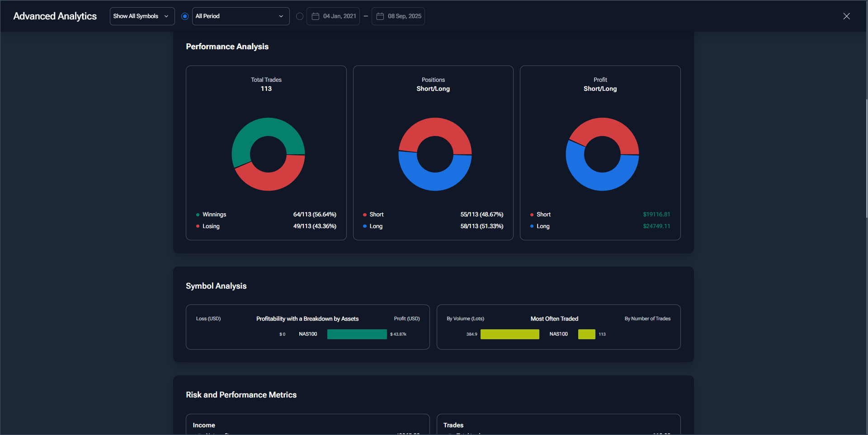This screenshot has width=868, height=435.
Task: Close the Advanced Analytics panel
Action: pyautogui.click(x=846, y=16)
